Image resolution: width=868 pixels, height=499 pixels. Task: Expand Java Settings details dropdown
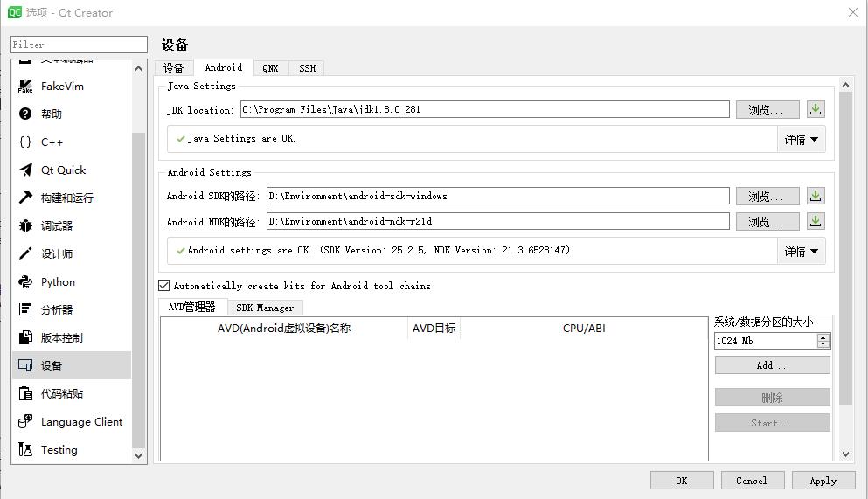801,140
